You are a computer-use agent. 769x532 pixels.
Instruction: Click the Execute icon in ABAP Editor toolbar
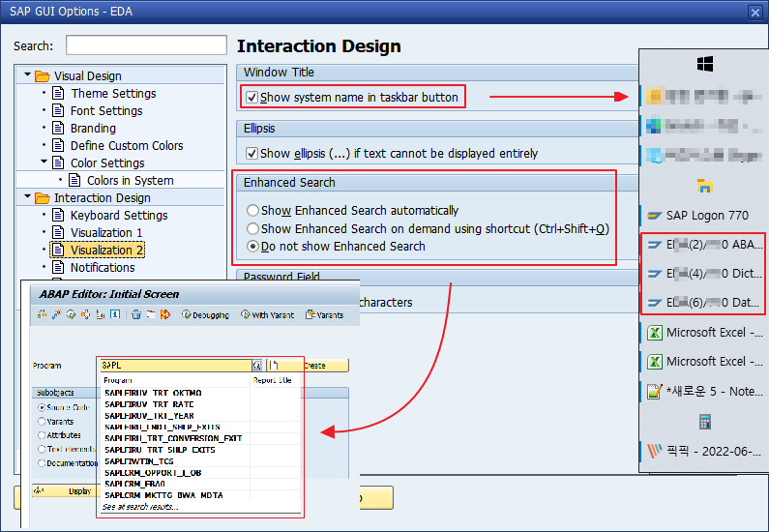[72, 314]
